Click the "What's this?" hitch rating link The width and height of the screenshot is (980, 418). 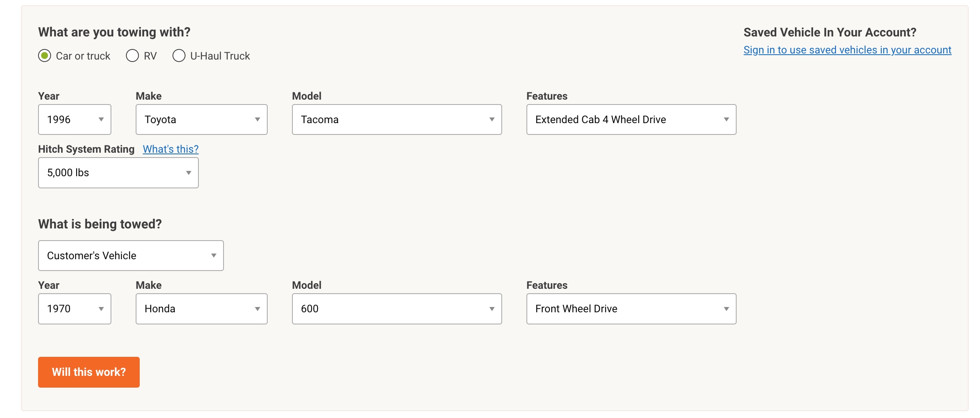(x=170, y=149)
